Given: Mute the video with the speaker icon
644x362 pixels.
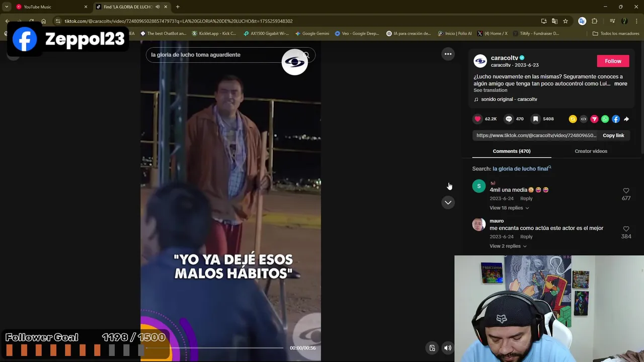Looking at the screenshot, I should [x=447, y=348].
